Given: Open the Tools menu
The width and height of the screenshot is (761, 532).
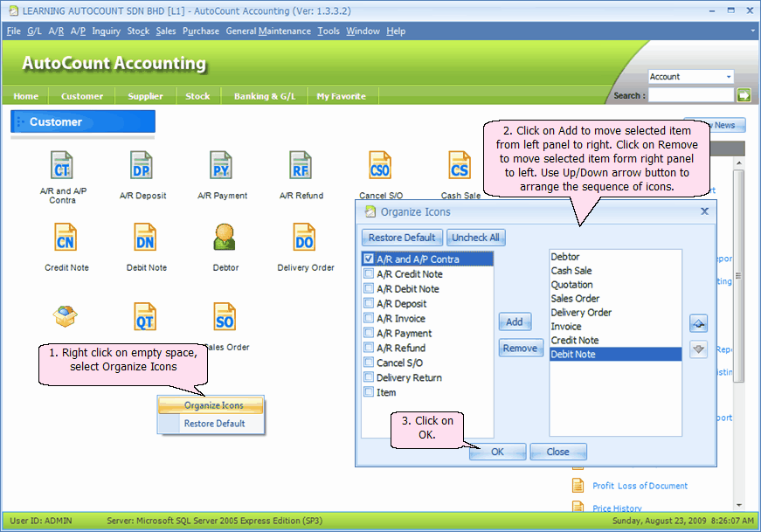Looking at the screenshot, I should pyautogui.click(x=329, y=31).
